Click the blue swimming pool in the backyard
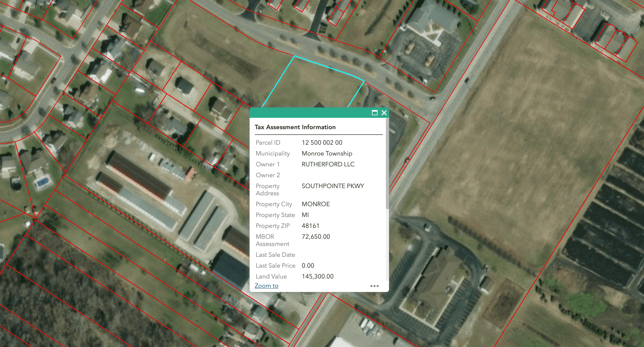Screen dimensions: 644x347 pos(43,182)
